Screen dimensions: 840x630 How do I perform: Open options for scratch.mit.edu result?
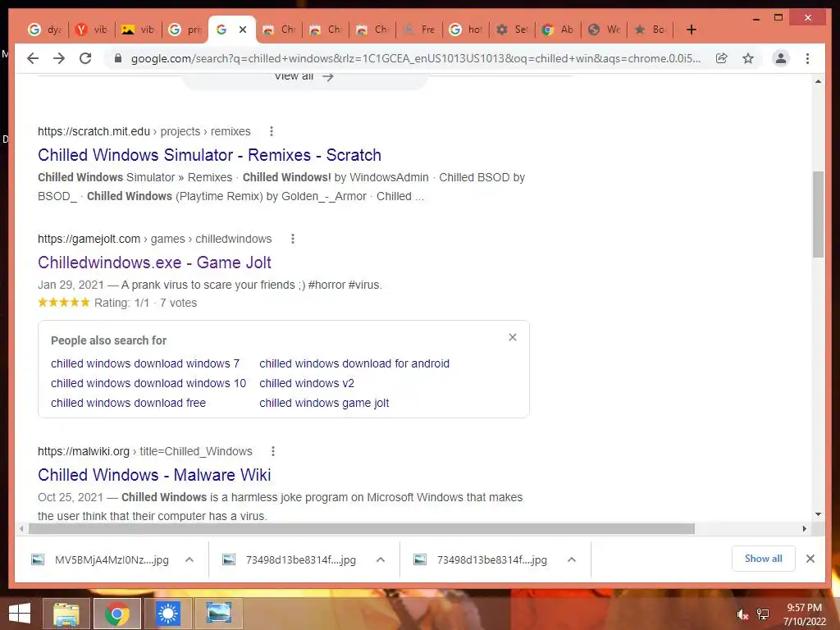coord(272,131)
